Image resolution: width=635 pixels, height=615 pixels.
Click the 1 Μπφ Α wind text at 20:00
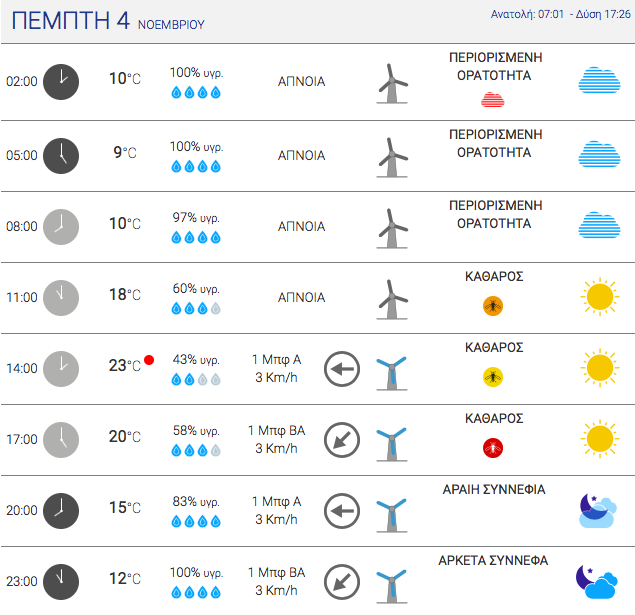[277, 502]
